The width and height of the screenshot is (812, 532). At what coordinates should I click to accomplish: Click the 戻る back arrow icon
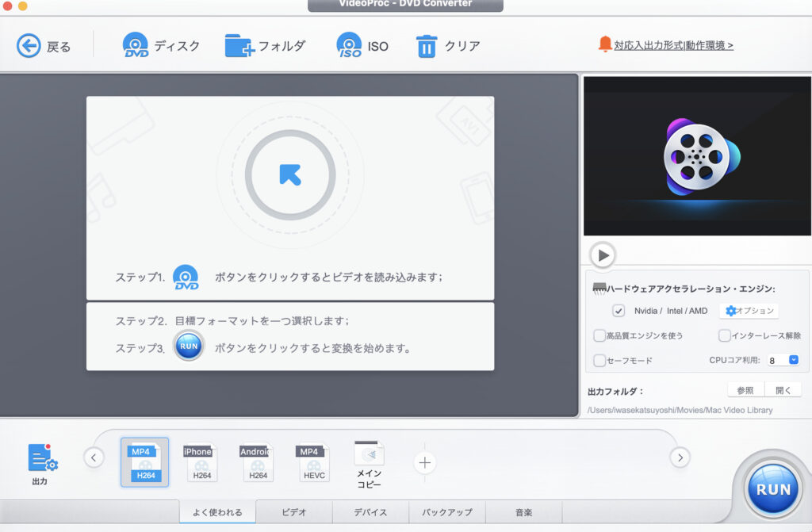click(x=29, y=46)
